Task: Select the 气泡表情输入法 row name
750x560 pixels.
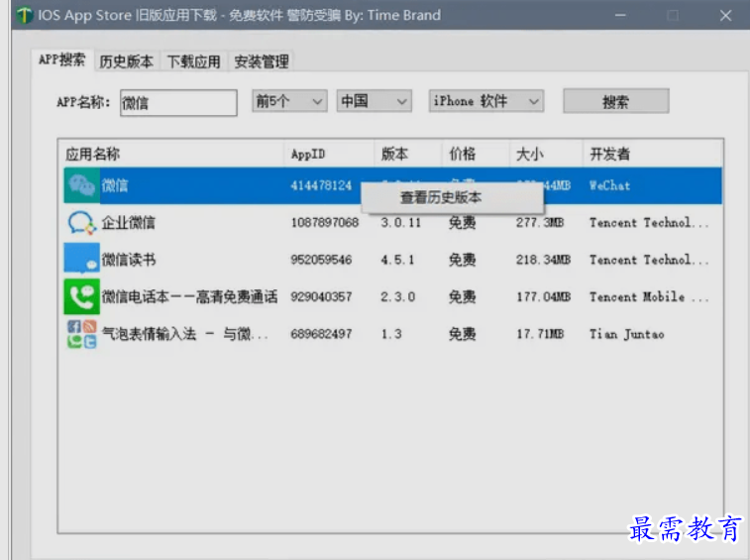Action: [185, 334]
